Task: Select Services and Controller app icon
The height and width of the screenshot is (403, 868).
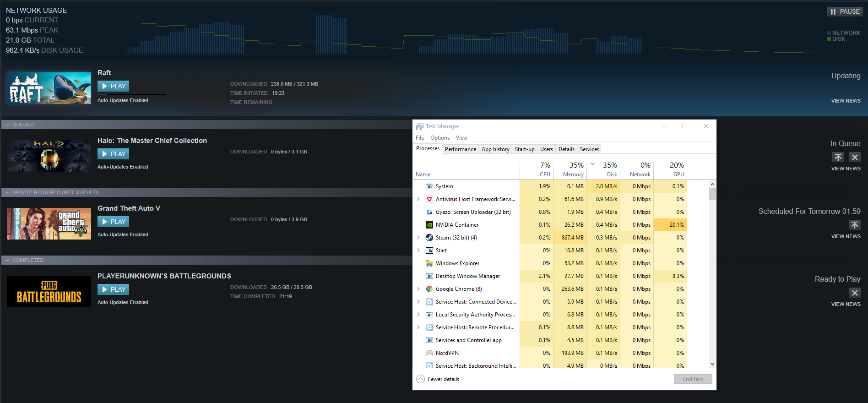Action: tap(429, 340)
